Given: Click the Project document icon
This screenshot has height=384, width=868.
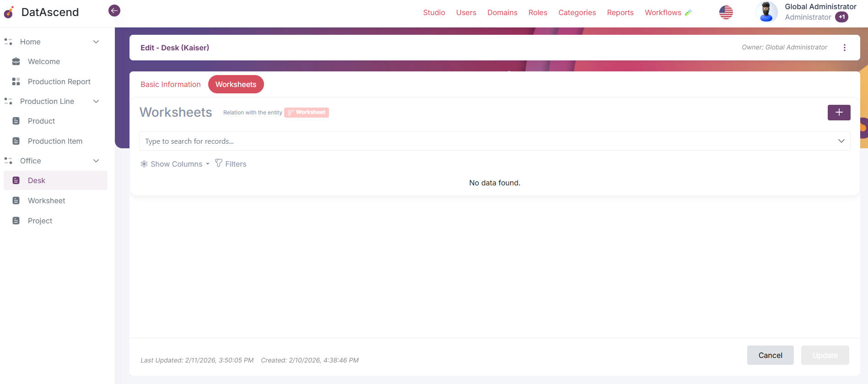Looking at the screenshot, I should tap(16, 221).
